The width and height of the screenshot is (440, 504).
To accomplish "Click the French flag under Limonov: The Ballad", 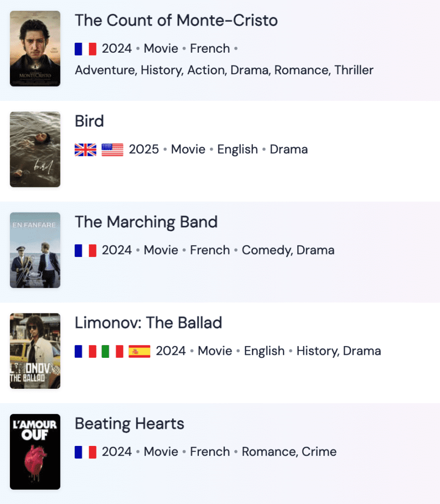I will [86, 351].
